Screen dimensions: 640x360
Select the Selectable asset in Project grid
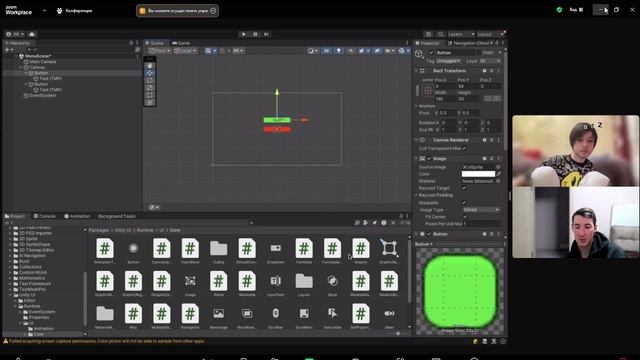[332, 316]
